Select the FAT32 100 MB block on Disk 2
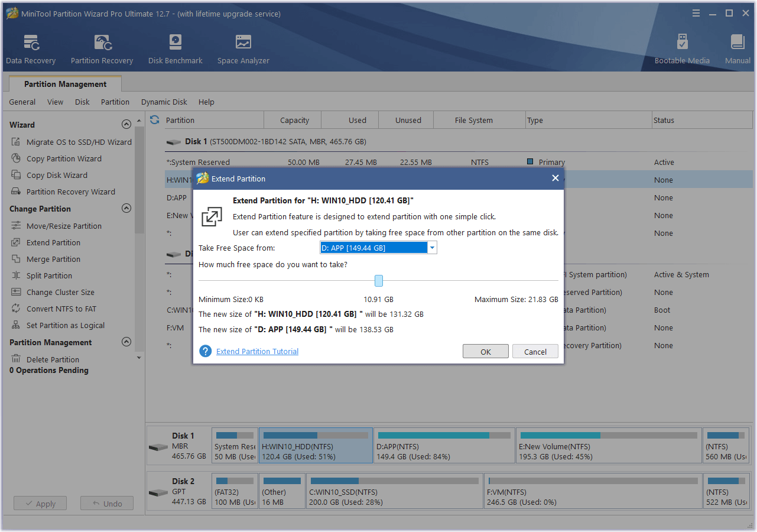The height and width of the screenshot is (532, 757). 235,491
